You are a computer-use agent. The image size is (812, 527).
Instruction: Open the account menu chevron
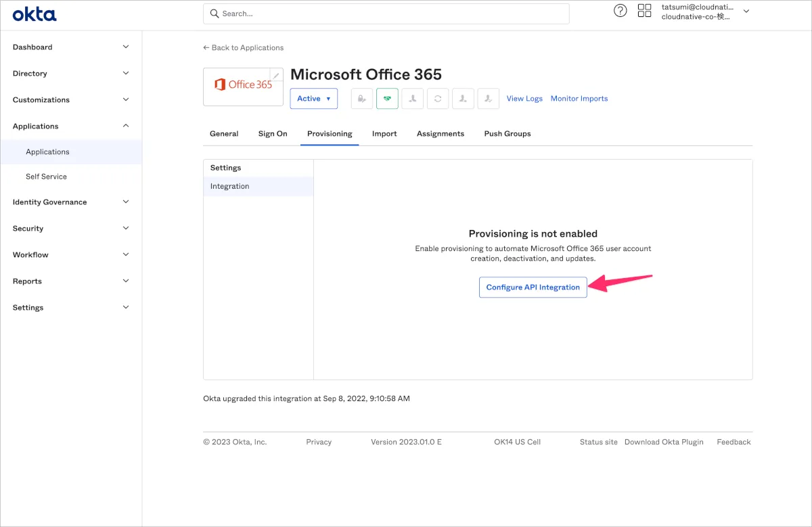pos(746,12)
